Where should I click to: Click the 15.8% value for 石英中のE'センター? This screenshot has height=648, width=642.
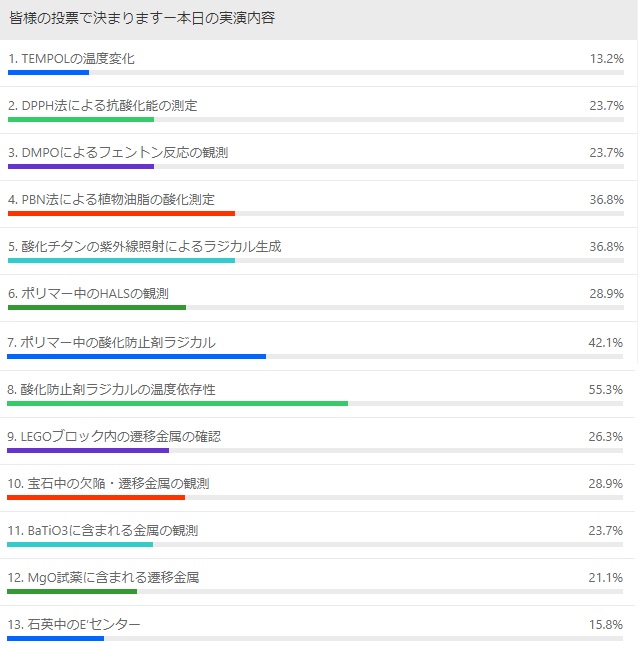pyautogui.click(x=606, y=624)
